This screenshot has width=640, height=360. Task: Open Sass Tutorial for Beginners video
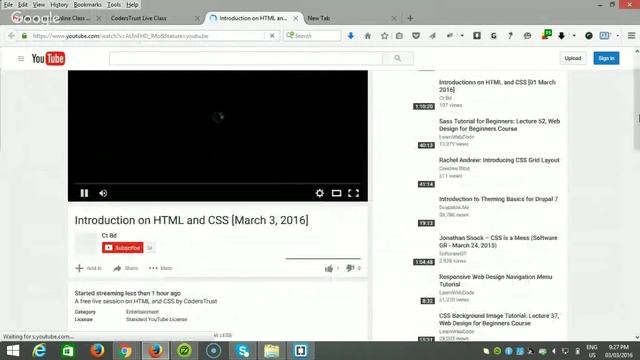tap(499, 125)
